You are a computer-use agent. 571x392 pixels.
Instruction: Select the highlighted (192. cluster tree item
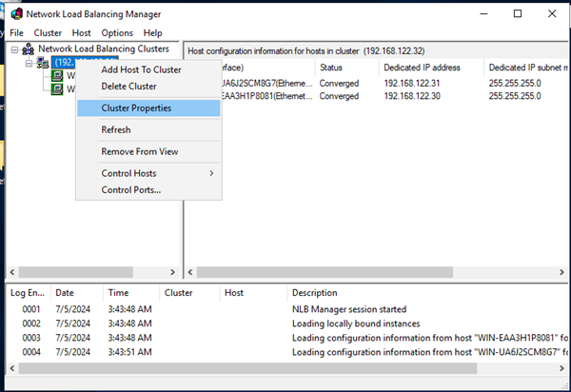pos(64,63)
